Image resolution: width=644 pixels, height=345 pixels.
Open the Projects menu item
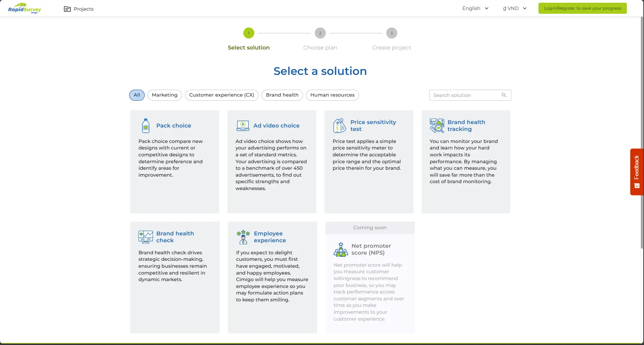79,9
